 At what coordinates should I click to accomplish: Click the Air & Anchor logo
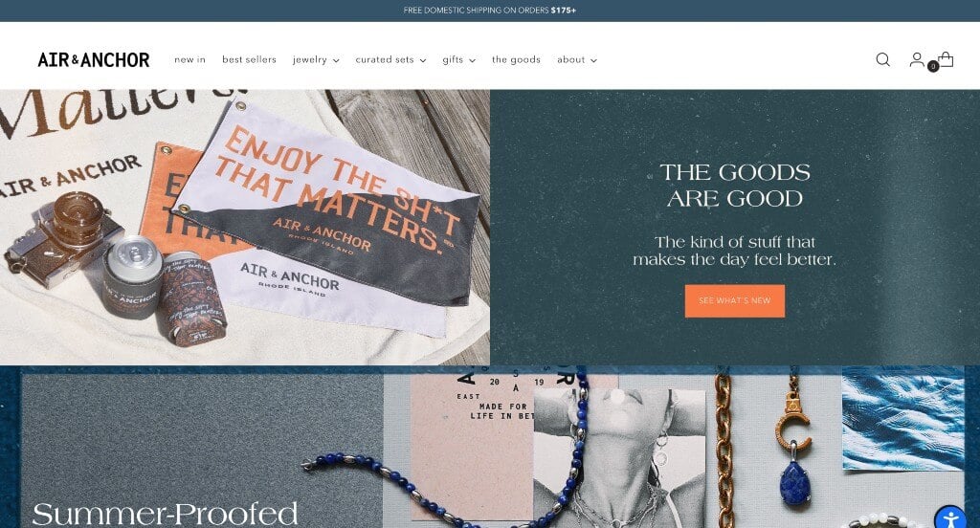94,59
